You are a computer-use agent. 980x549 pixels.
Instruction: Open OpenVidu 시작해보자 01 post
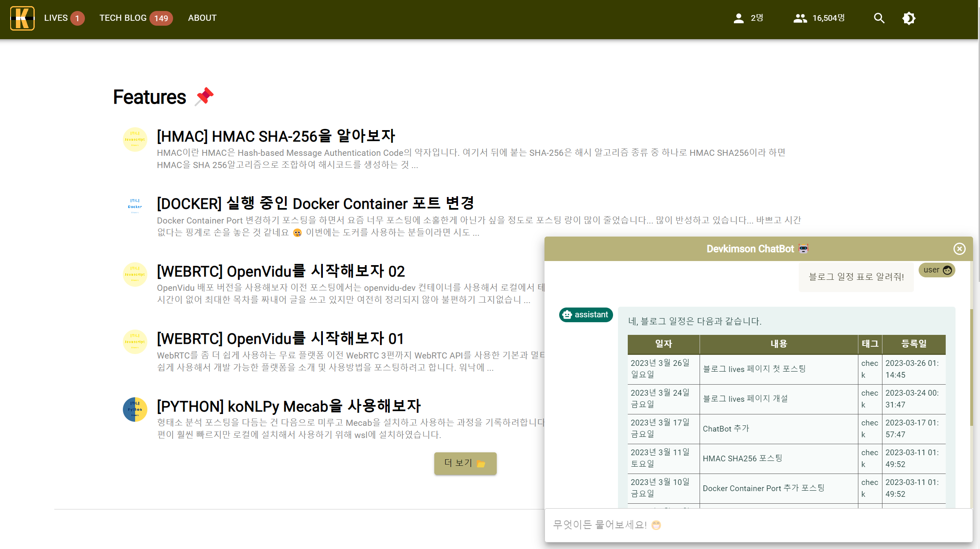pyautogui.click(x=280, y=339)
